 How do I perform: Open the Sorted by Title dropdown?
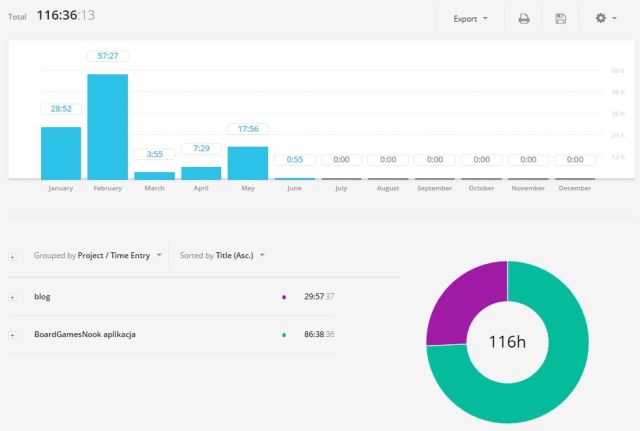tap(221, 256)
